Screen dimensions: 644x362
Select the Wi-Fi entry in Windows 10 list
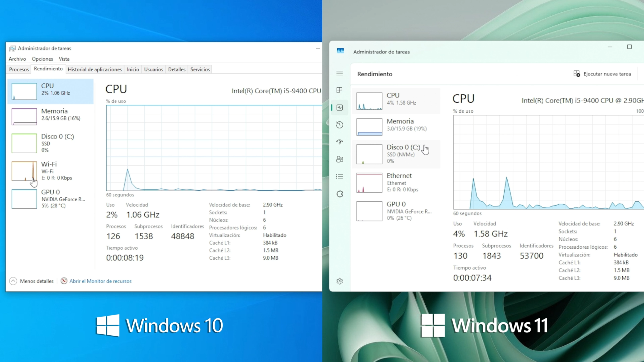[x=51, y=171]
